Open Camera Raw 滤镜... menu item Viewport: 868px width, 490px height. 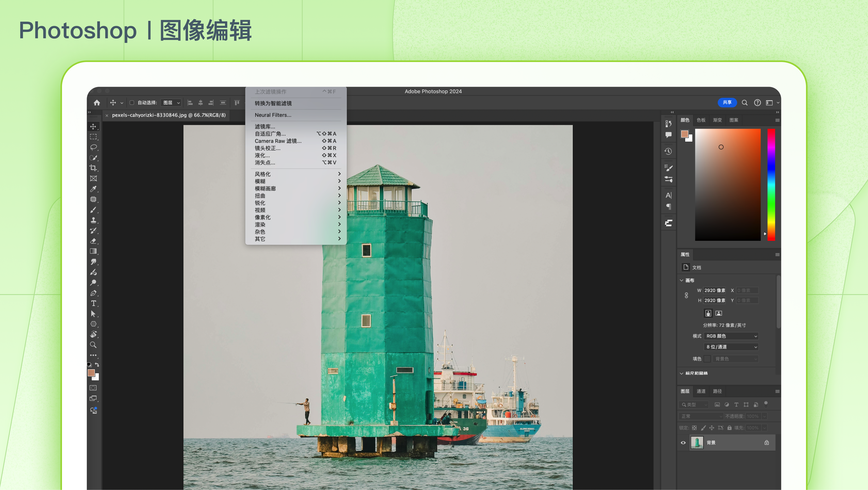(x=296, y=141)
